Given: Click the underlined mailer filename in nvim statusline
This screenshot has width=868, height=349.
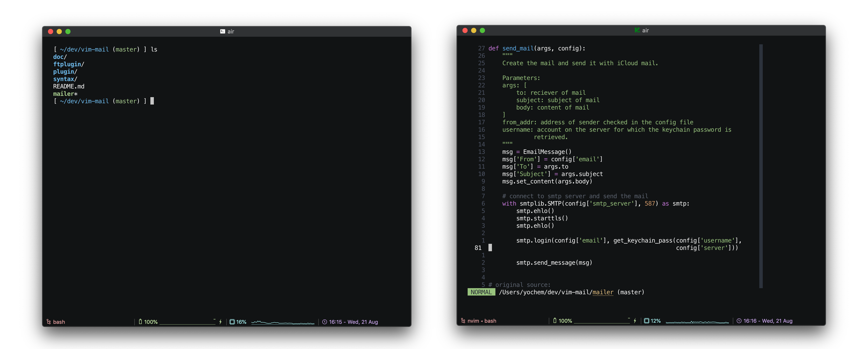Looking at the screenshot, I should tap(603, 292).
